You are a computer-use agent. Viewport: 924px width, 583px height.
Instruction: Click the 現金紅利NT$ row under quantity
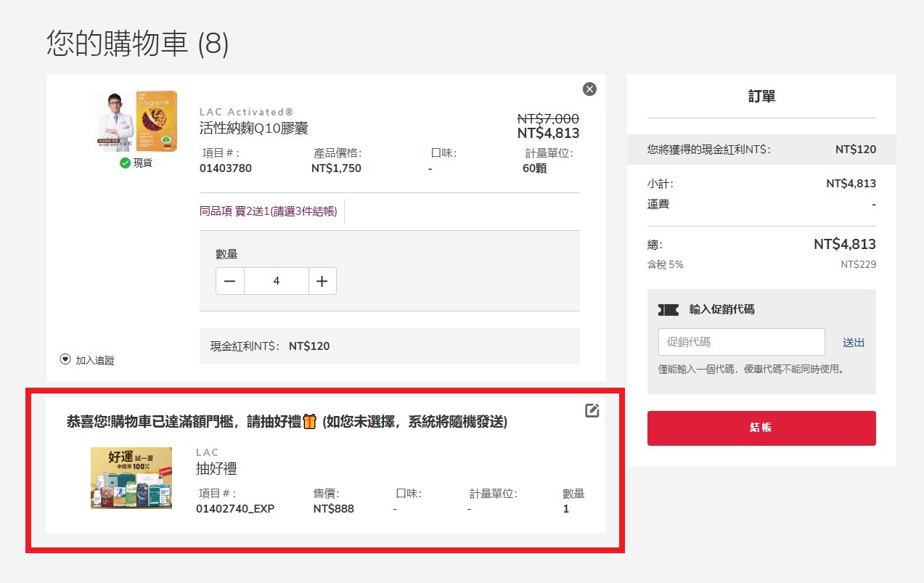(x=390, y=346)
